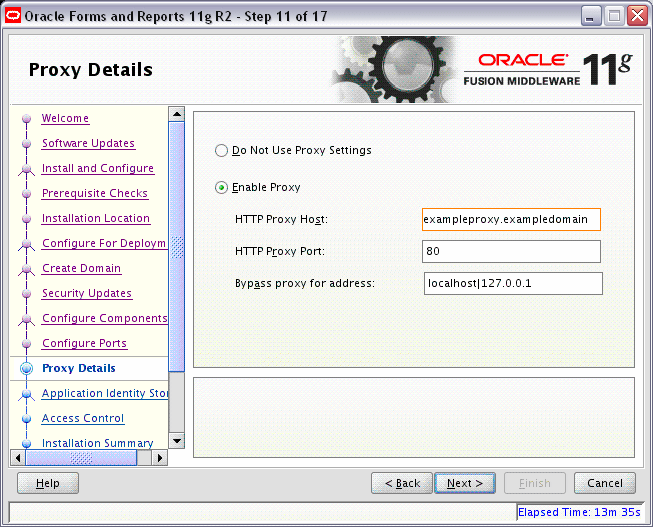This screenshot has width=653, height=527.
Task: Open the Prerequisite Checks step
Action: (x=95, y=193)
